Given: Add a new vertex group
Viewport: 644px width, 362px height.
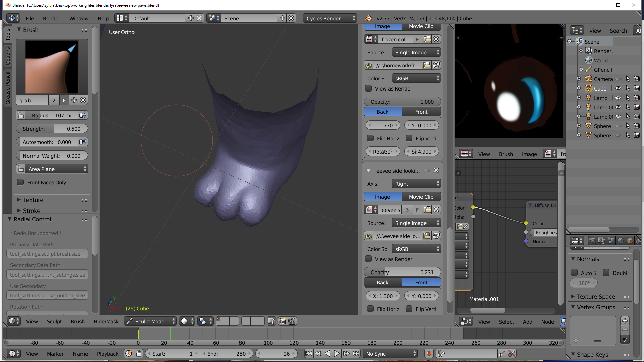Looking at the screenshot, I should [x=625, y=321].
